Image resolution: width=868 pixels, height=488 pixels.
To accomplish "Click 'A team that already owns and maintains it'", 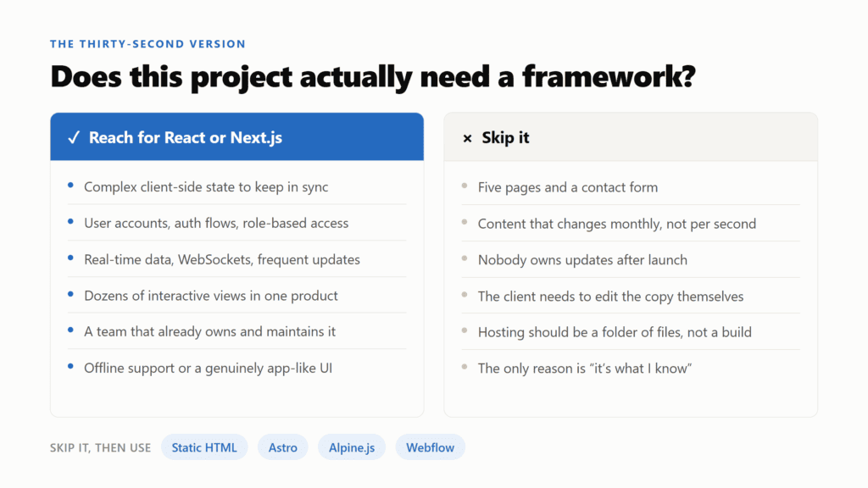I will 210,331.
